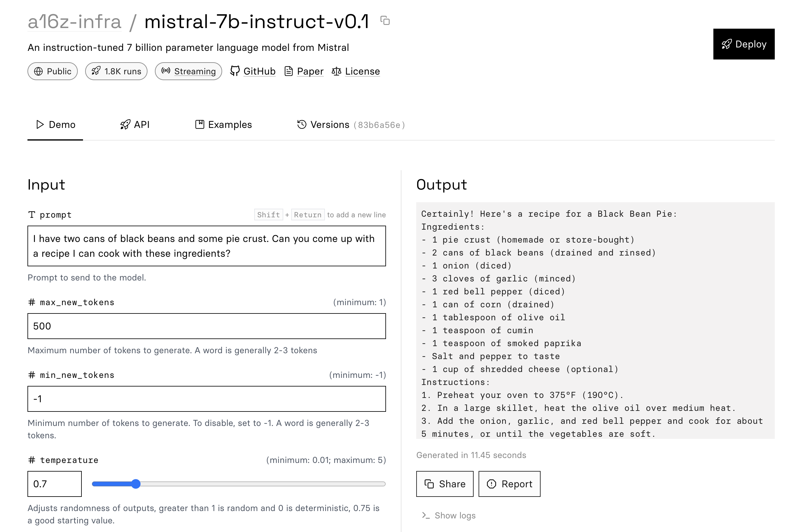This screenshot has width=801, height=532.
Task: Expand the Versions history dropdown
Action: [351, 125]
